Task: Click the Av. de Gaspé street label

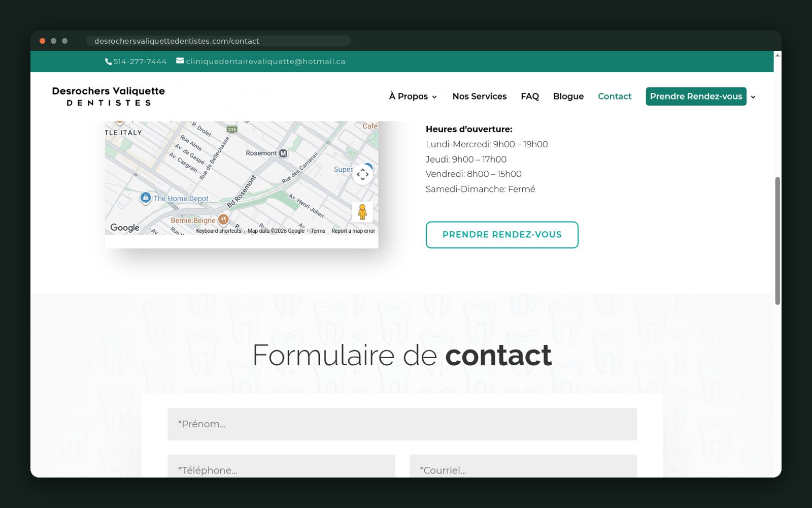Action: (x=189, y=154)
